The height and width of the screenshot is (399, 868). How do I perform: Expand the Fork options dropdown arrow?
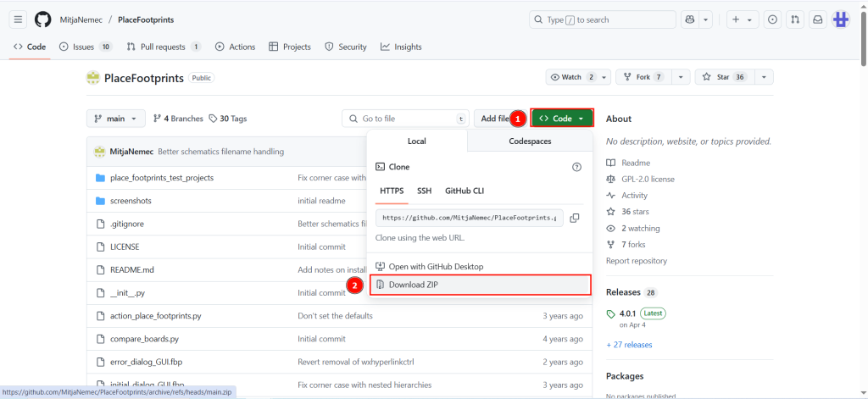681,77
